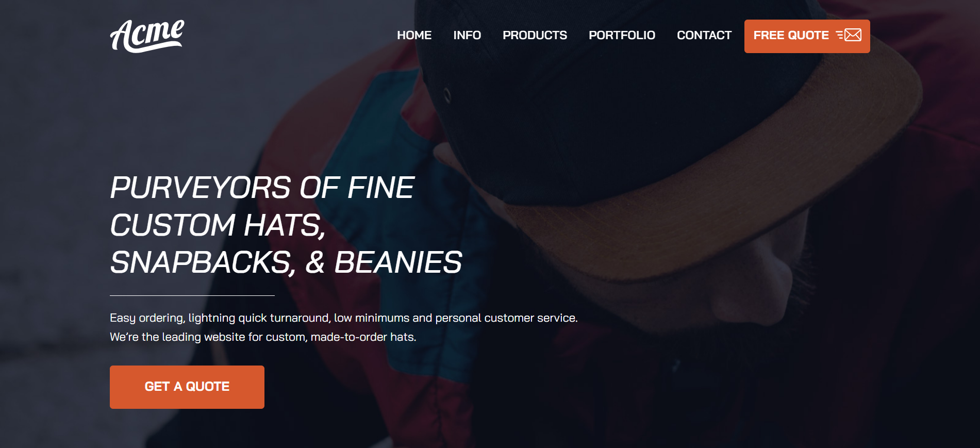Click the metal eyelet on the hat crown
980x448 pixels.
(447, 95)
